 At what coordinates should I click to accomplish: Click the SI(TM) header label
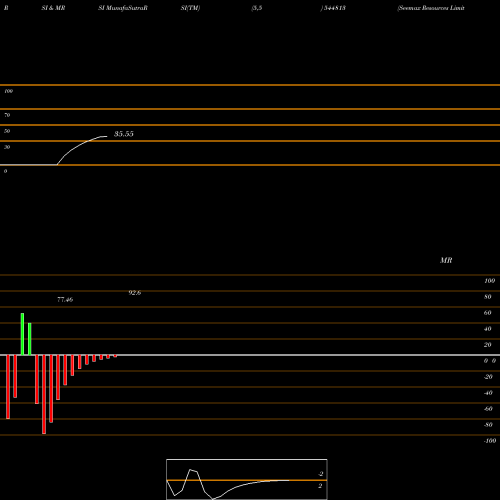pos(190,8)
